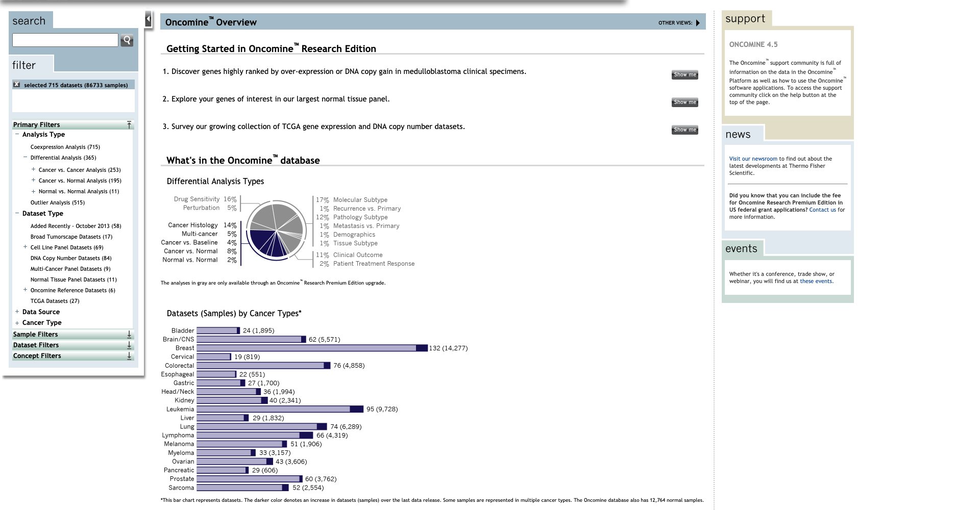Select Outlier Analysis (515) filter
The height and width of the screenshot is (510, 980).
tap(58, 202)
